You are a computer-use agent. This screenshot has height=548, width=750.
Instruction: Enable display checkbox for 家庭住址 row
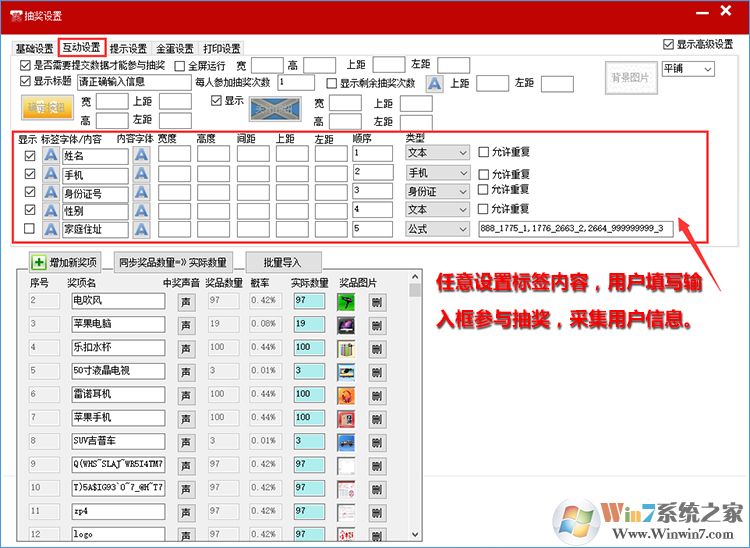point(29,229)
